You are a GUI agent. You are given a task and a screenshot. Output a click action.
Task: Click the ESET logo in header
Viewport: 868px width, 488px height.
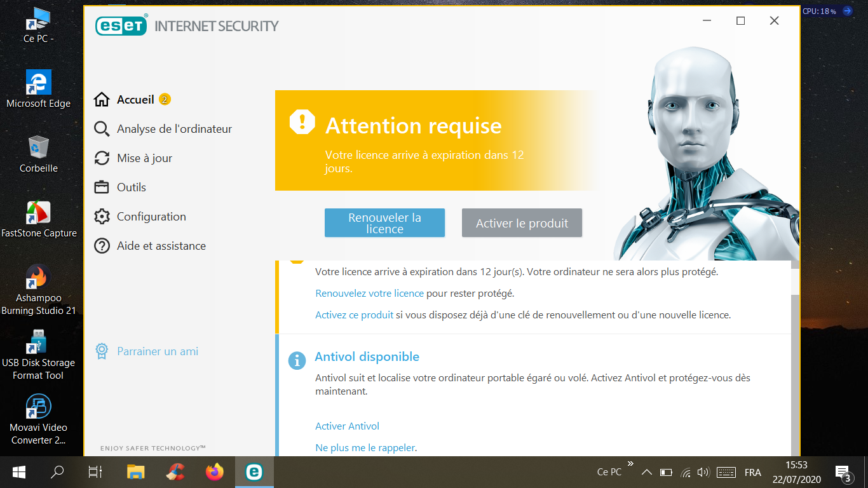tap(121, 25)
